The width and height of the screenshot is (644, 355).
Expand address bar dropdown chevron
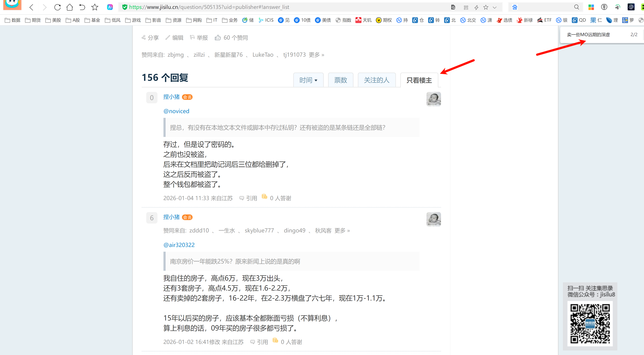495,7
